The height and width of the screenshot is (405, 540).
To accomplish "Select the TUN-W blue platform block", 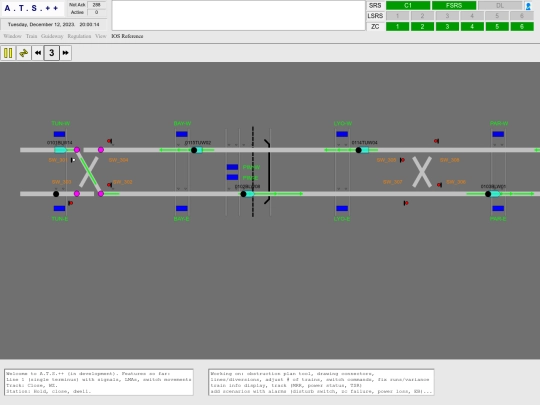I will coord(59,134).
